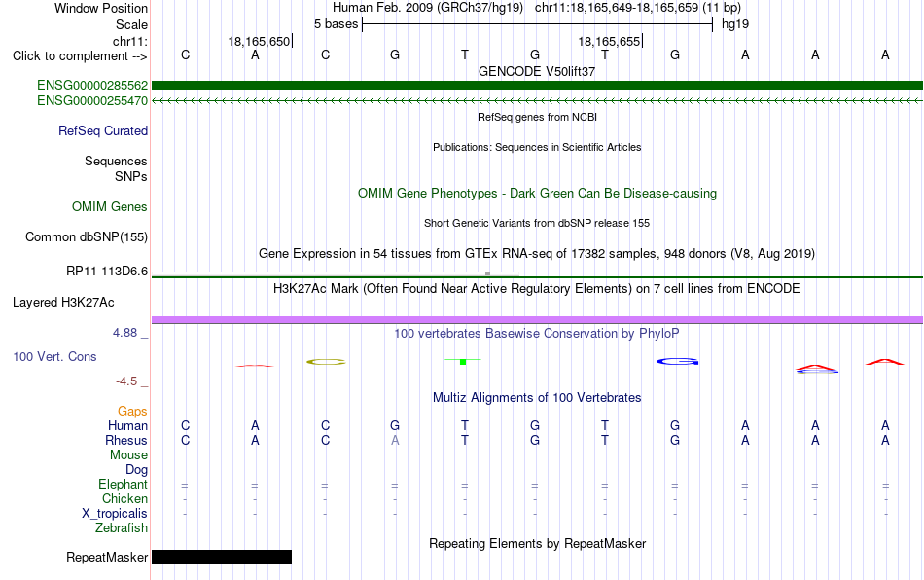The height and width of the screenshot is (580, 924).
Task: Click the grayed A in Rhesus row
Action: (x=395, y=440)
